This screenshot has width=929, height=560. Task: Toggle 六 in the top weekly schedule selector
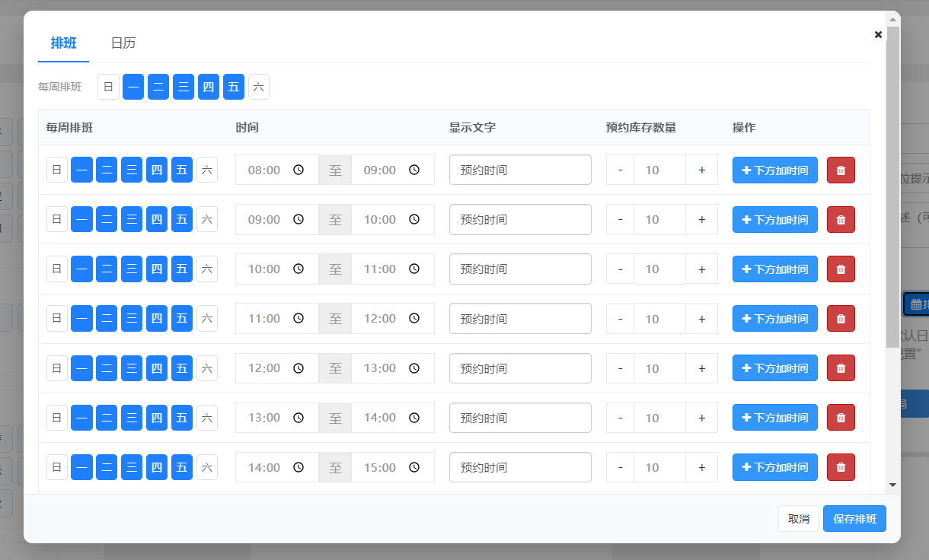pos(259,87)
